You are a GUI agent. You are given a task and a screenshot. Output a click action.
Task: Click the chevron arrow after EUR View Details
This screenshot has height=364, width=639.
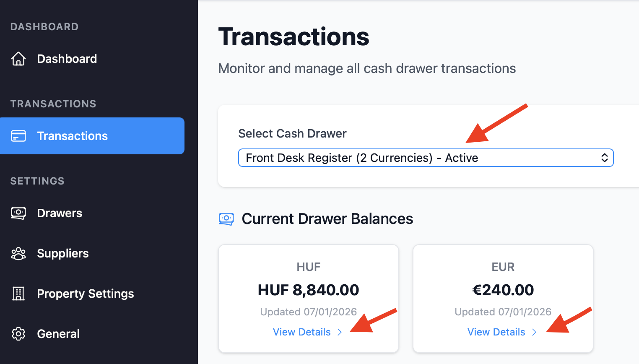click(534, 332)
